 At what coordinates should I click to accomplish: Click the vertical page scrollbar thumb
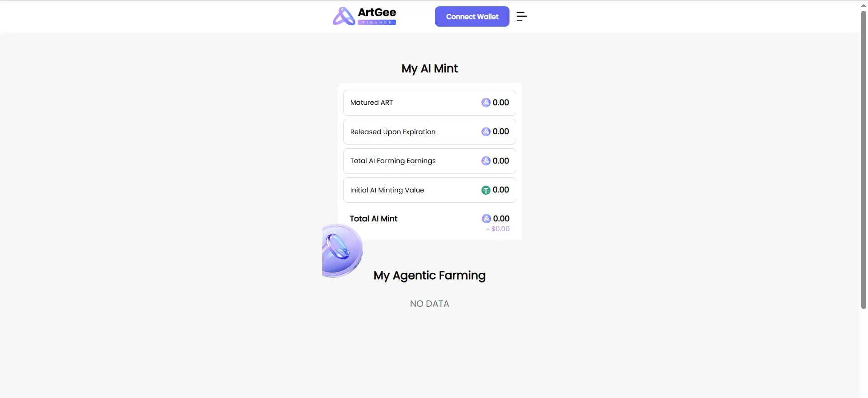tap(863, 158)
